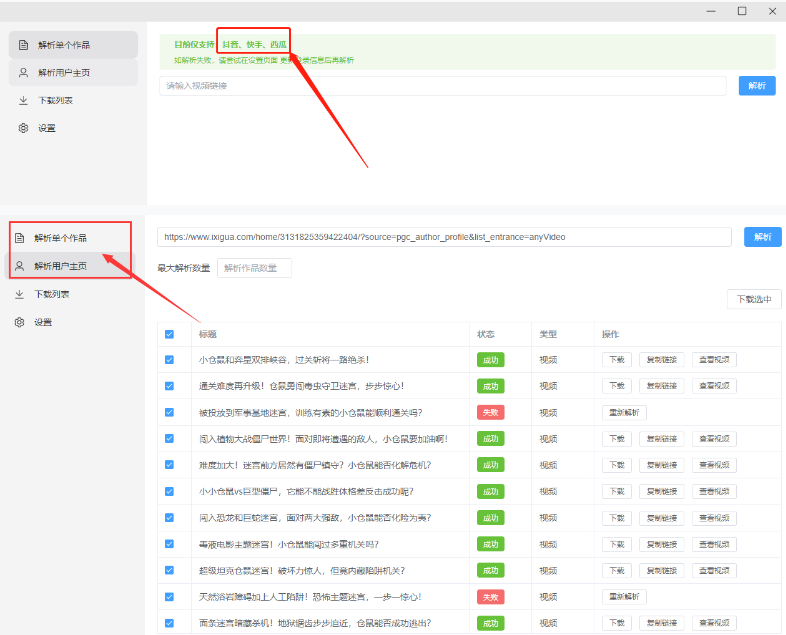Viewport: 786px width, 635px height.
Task: Click 重新解析 for row 被投放到军事基地迷宫
Action: coord(624,412)
